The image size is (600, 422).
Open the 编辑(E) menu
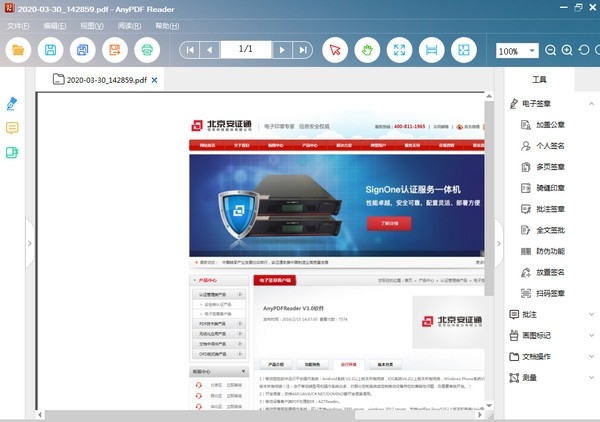tap(55, 26)
